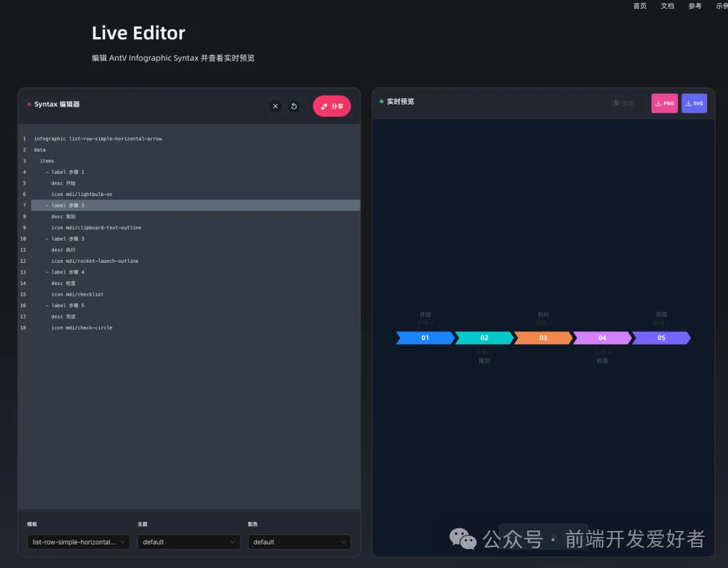The height and width of the screenshot is (568, 728).
Task: Open 参考 in top navigation
Action: tap(695, 6)
